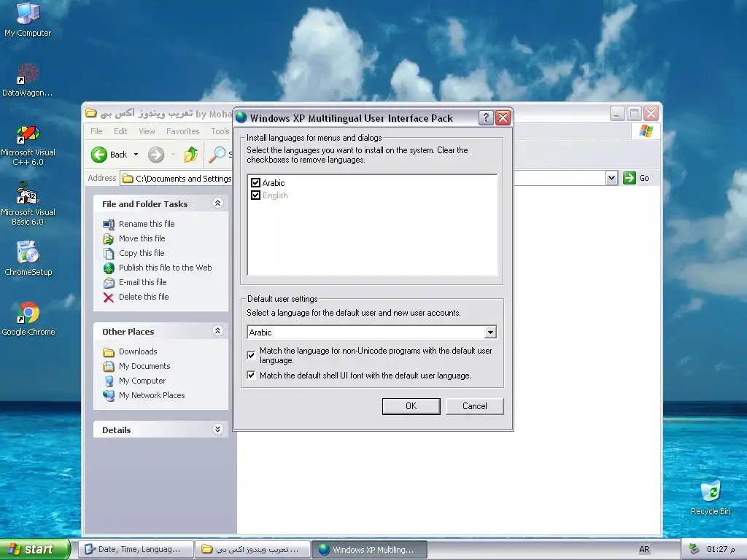
Task: Open the DataWagon desktop shortcut
Action: (x=28, y=80)
